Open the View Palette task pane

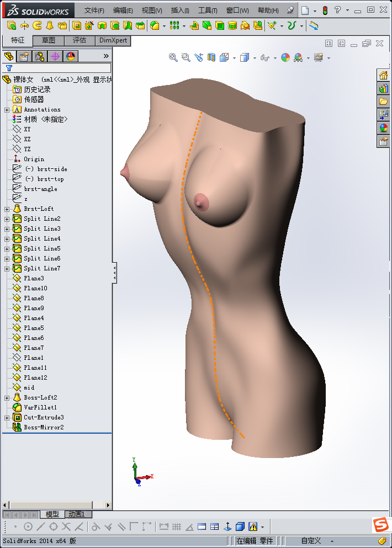[383, 114]
